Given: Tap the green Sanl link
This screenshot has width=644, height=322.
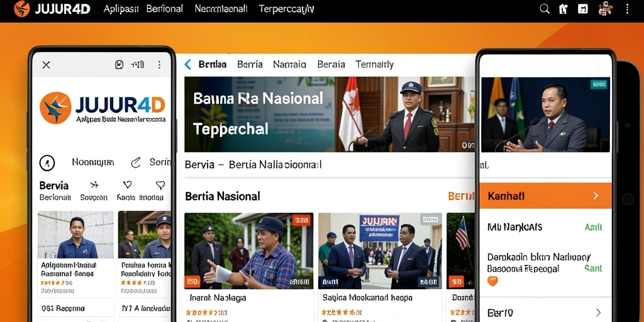Looking at the screenshot, I should (593, 268).
